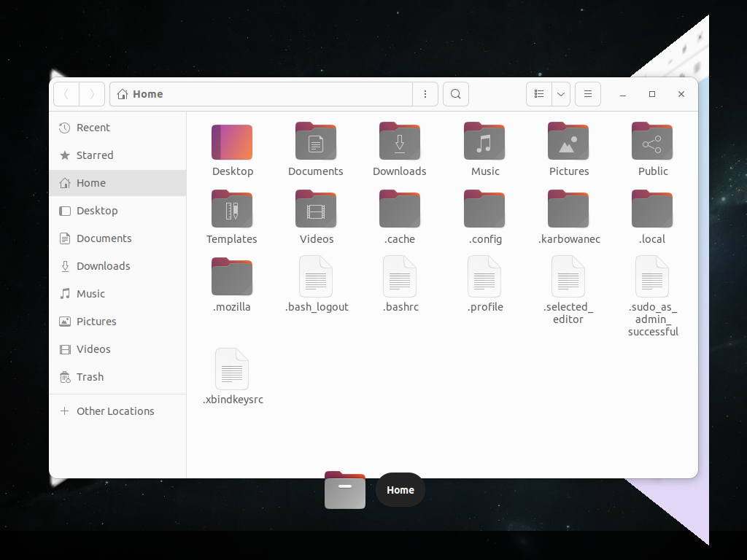Open the Music folder in file grid
Viewport: 747px width, 560px height.
pos(484,141)
